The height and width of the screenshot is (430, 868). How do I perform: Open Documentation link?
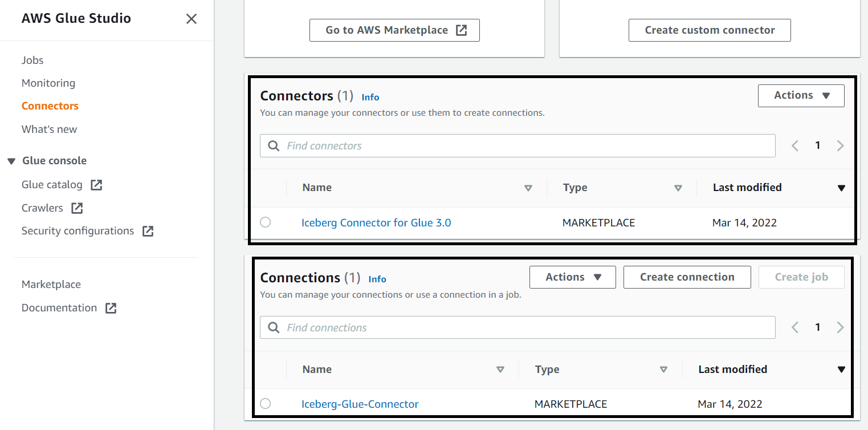point(59,308)
